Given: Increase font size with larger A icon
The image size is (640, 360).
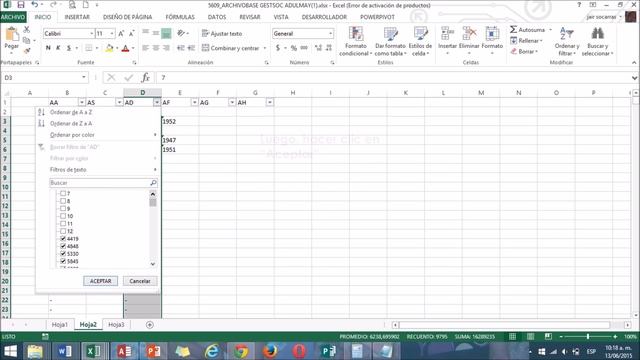Looking at the screenshot, I should (x=121, y=33).
